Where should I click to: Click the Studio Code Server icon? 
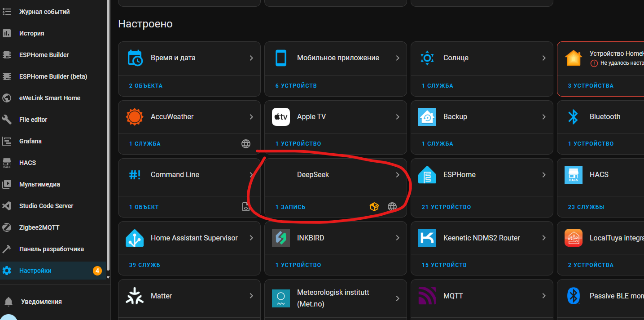(x=7, y=206)
